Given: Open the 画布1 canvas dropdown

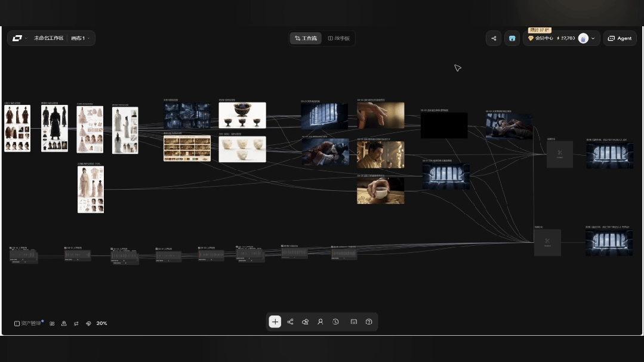Looking at the screenshot, I should (81, 38).
